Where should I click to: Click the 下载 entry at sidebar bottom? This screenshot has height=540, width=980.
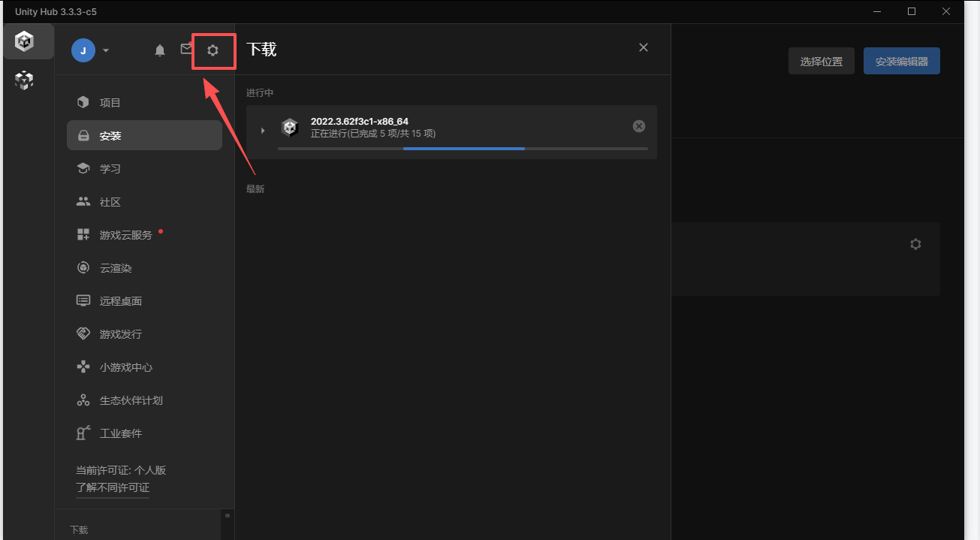pyautogui.click(x=79, y=529)
